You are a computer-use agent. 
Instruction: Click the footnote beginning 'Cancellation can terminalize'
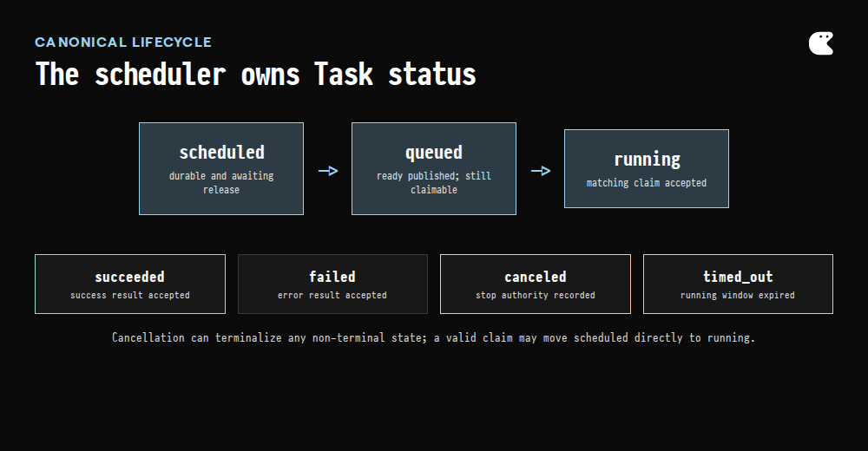(433, 337)
